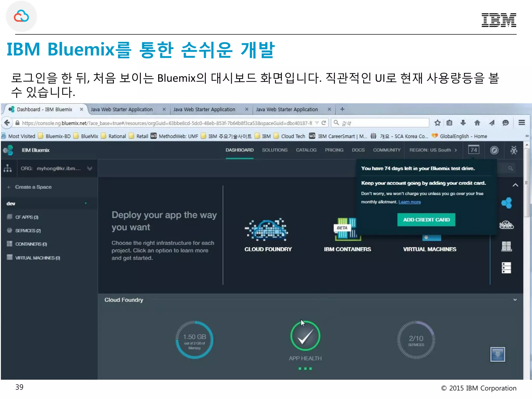The height and width of the screenshot is (399, 532).
Task: Open the URL bar history dropdown arrow
Action: click(317, 123)
